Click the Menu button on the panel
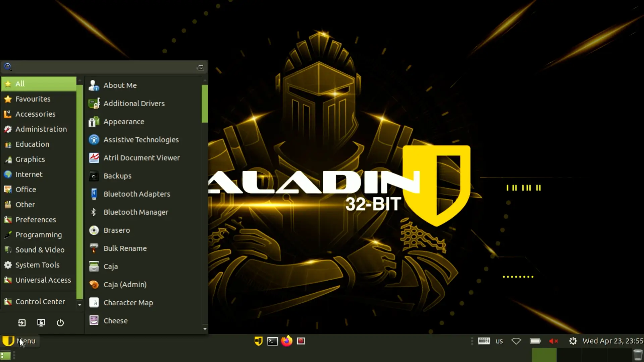This screenshot has width=644, height=362. pyautogui.click(x=20, y=341)
